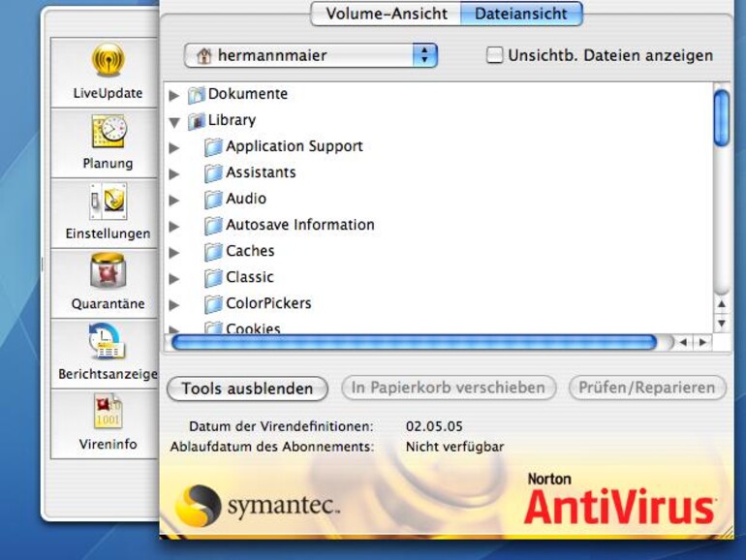
Task: Click the Caches folder icon
Action: [x=213, y=252]
